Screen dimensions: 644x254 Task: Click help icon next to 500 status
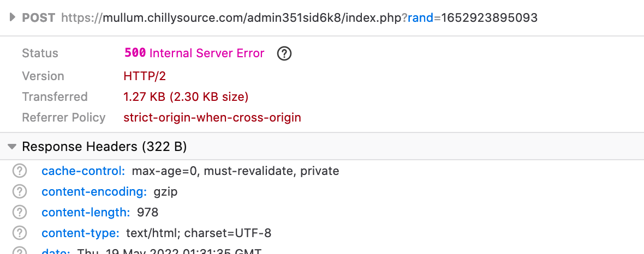click(x=284, y=53)
